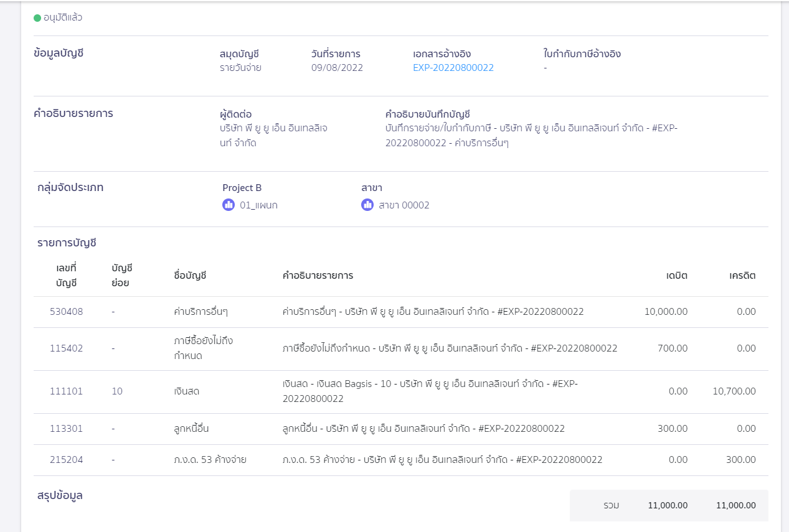Select account number 215204
789x532 pixels.
[x=66, y=460]
